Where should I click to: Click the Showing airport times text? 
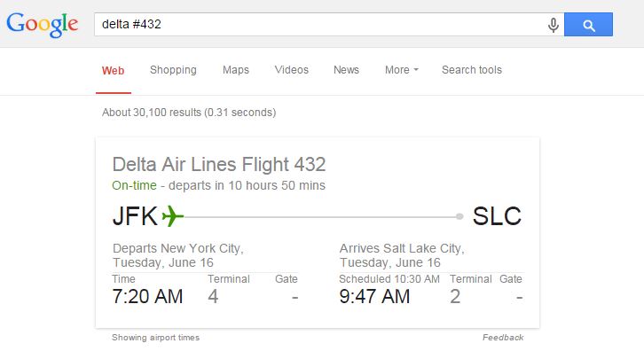coord(155,338)
